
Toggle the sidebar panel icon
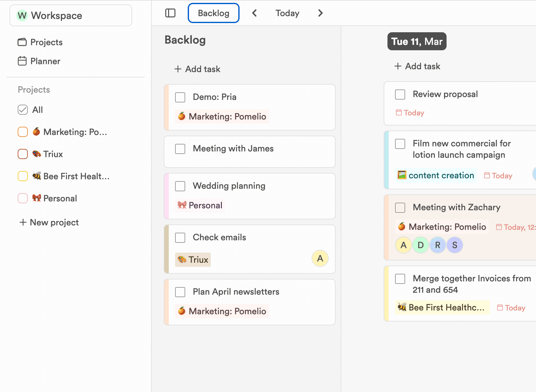170,13
